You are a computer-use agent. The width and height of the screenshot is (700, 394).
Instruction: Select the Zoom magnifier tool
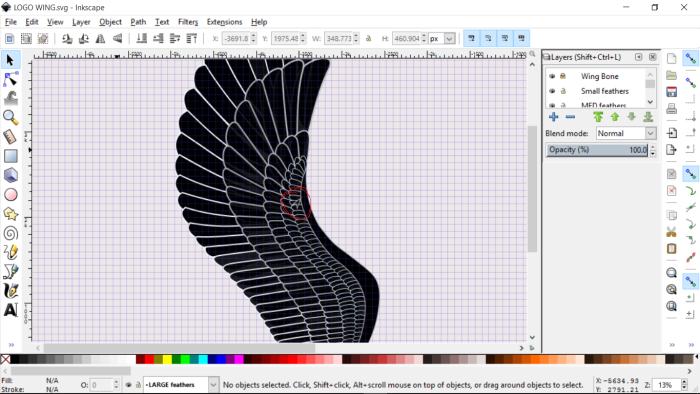10,117
